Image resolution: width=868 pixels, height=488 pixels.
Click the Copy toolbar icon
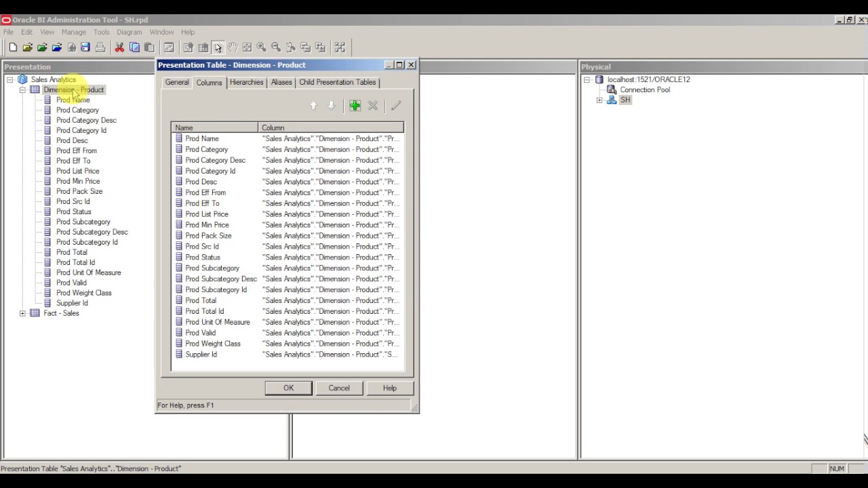pos(134,47)
